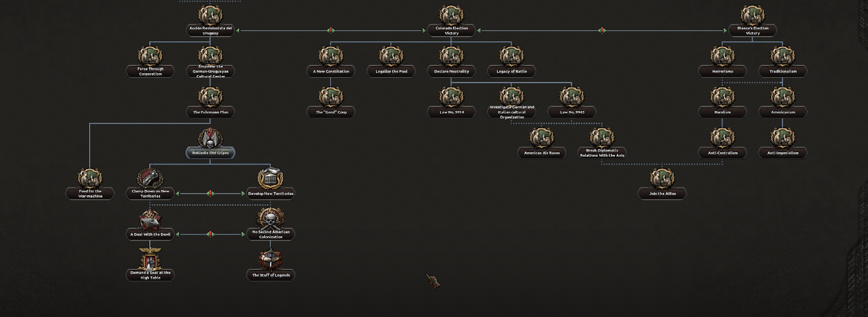Click the Clamp Down on New Territories icon
868x317 pixels.
(x=150, y=178)
